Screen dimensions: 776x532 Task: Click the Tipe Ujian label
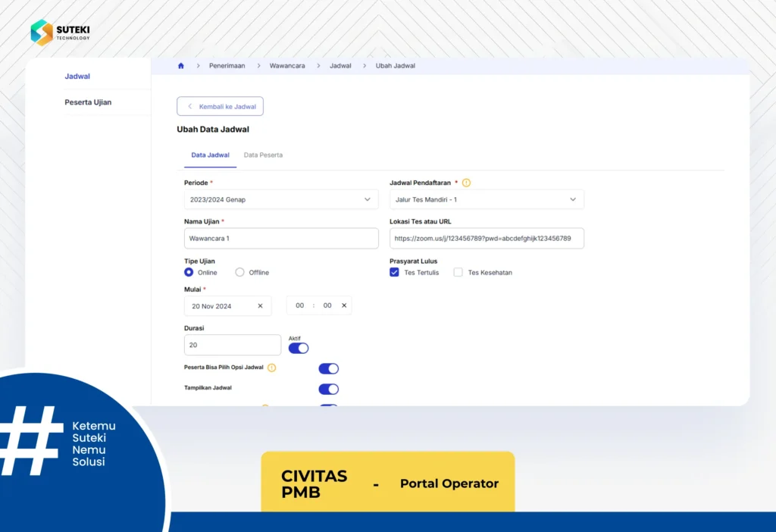(x=199, y=261)
